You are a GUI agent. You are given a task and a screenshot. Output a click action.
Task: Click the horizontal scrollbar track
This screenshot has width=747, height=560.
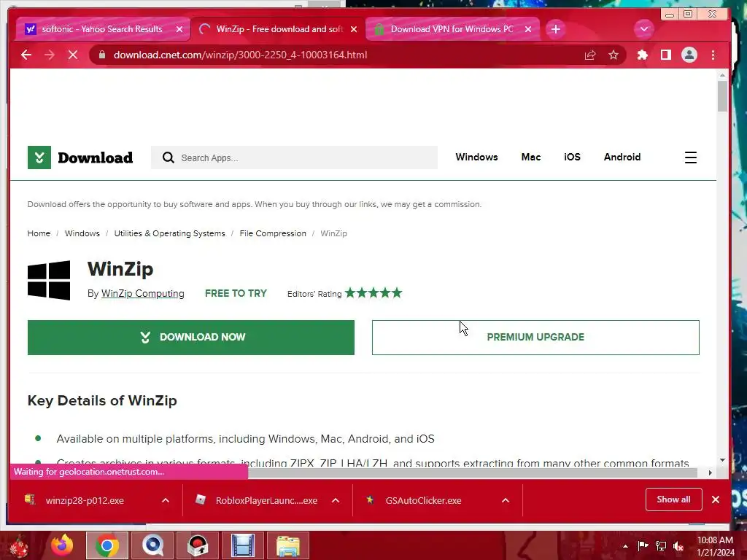pos(473,472)
